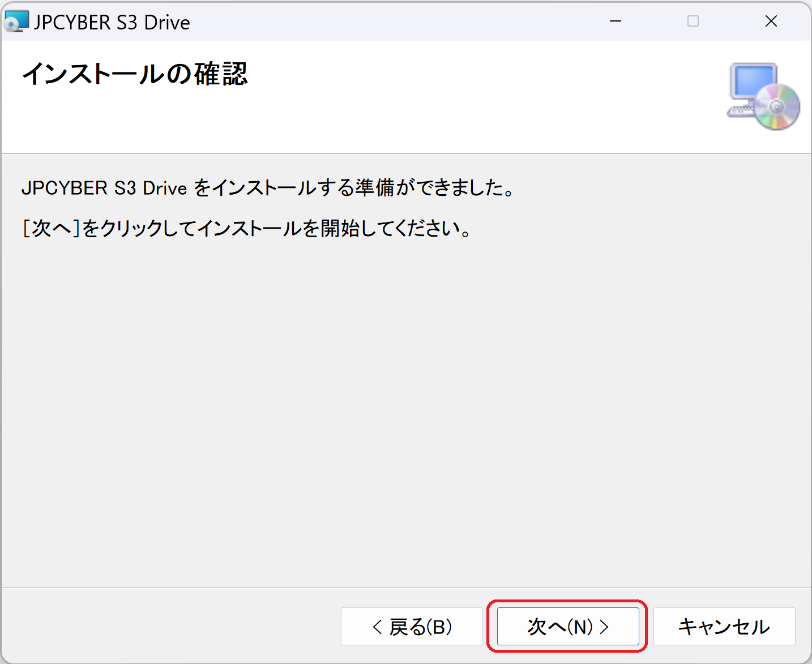Click the text JPCYBER S3 Drive をインストールする準備ができました。
Screen dimensions: 812x664
268,188
